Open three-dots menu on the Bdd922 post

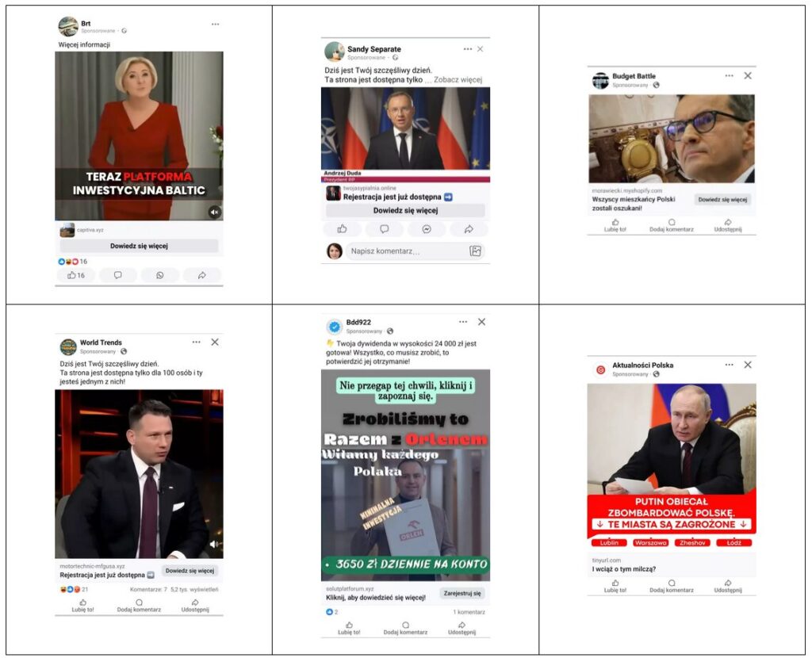coord(463,322)
